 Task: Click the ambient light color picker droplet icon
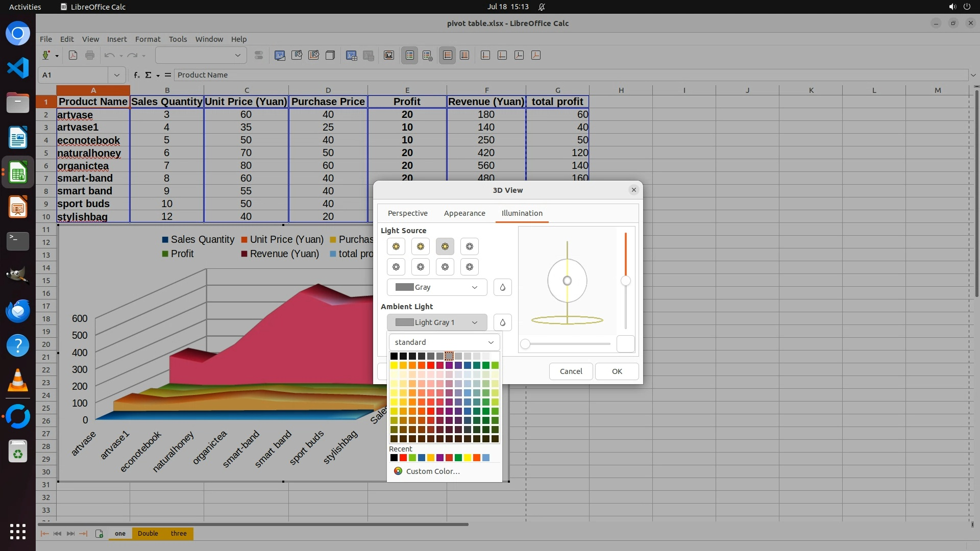tap(502, 322)
